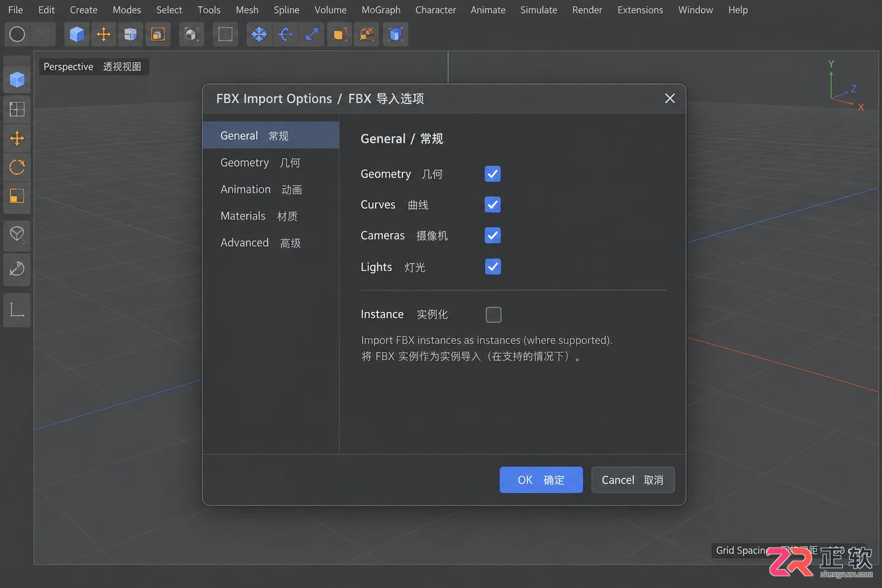
Task: Open the Help menu
Action: click(x=738, y=10)
